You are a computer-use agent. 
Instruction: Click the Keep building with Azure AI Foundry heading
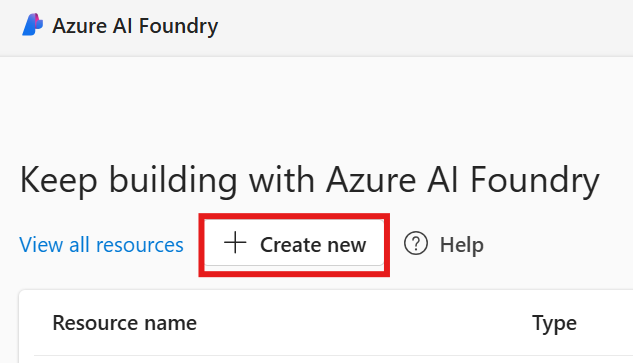[x=309, y=180]
